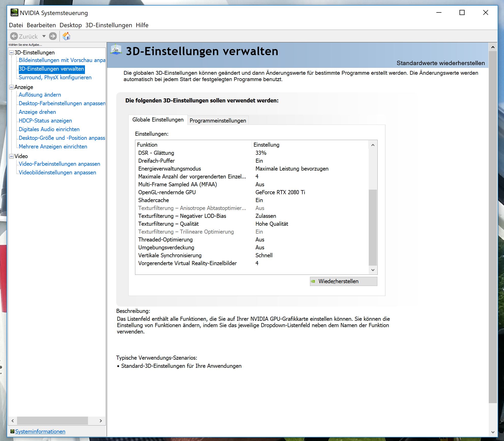The width and height of the screenshot is (504, 441).
Task: Select the Globale Einstellungen tab
Action: pyautogui.click(x=158, y=120)
